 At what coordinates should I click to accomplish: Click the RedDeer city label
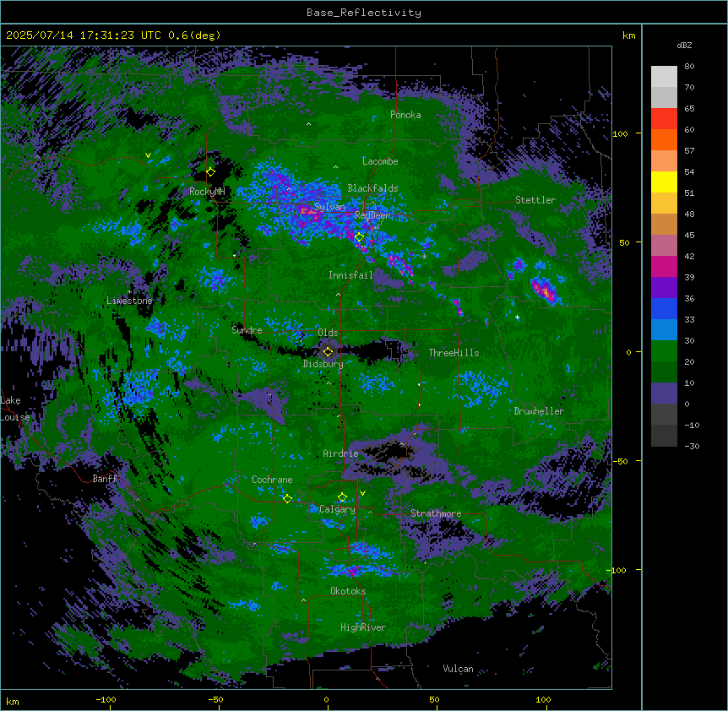pyautogui.click(x=372, y=215)
